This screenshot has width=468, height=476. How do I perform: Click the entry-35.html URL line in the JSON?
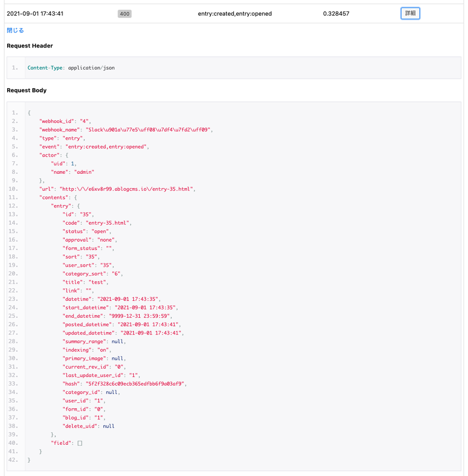point(118,189)
